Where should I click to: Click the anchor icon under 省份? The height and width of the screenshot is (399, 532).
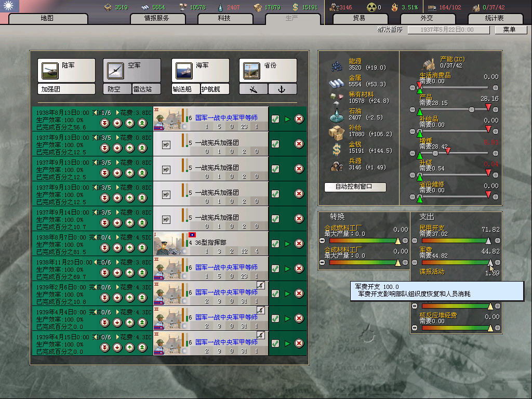282,89
